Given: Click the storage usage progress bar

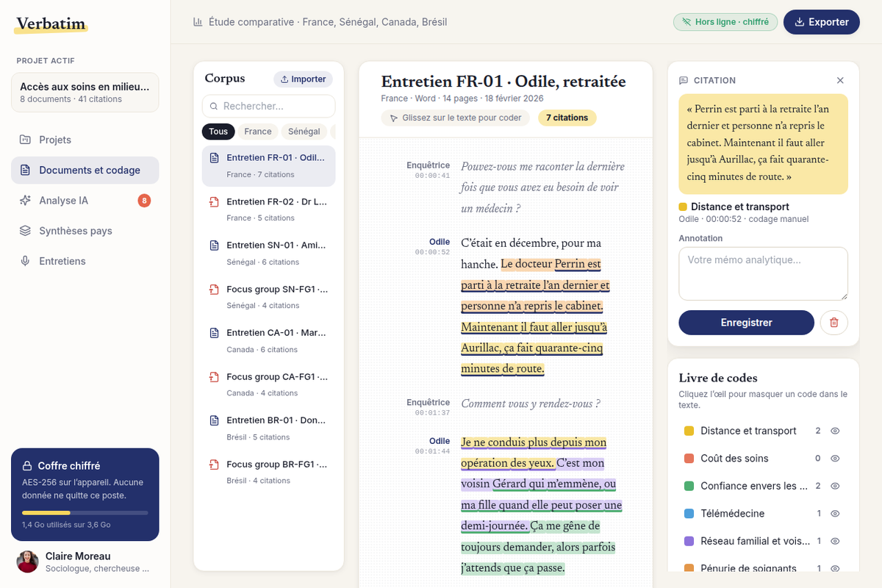Looking at the screenshot, I should coord(85,512).
